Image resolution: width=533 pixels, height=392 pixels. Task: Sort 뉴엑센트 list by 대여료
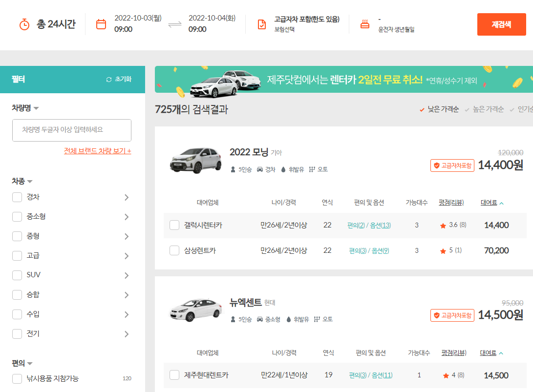(x=491, y=353)
